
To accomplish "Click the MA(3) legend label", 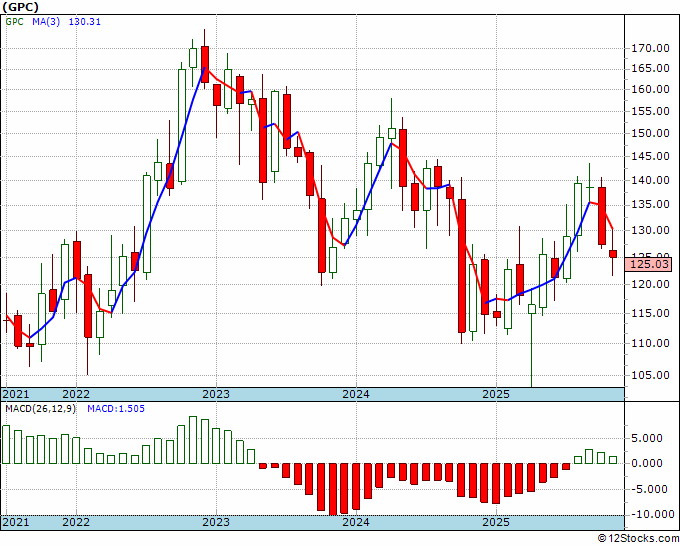I will click(46, 22).
